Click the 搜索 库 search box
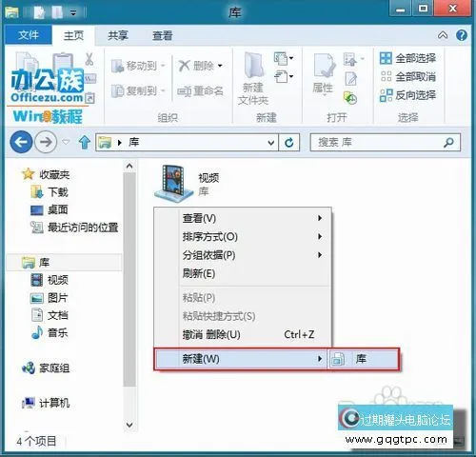 click(385, 142)
